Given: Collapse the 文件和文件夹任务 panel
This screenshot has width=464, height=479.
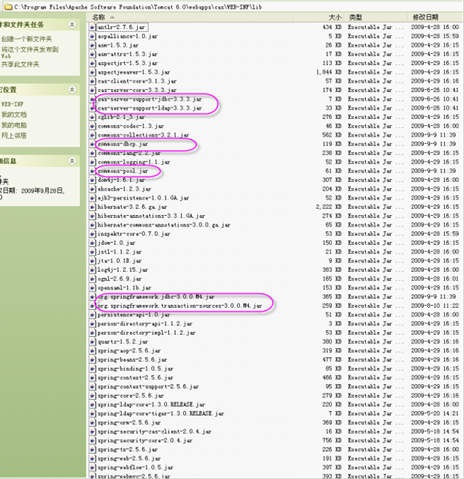Looking at the screenshot, I should (x=72, y=25).
